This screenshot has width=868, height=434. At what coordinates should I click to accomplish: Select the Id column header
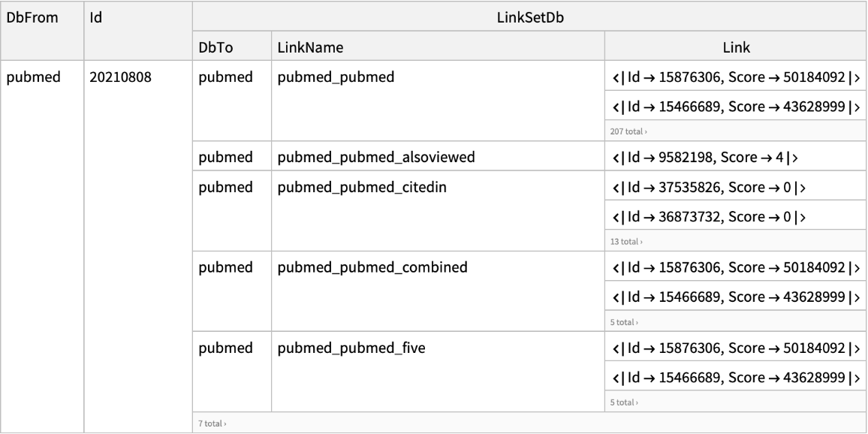pos(95,16)
